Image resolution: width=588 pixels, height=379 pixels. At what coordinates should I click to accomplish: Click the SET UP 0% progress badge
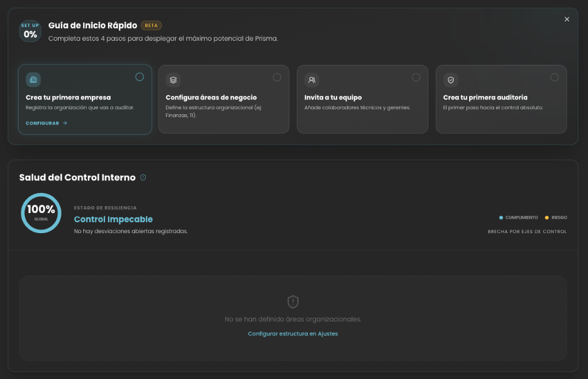tap(30, 32)
